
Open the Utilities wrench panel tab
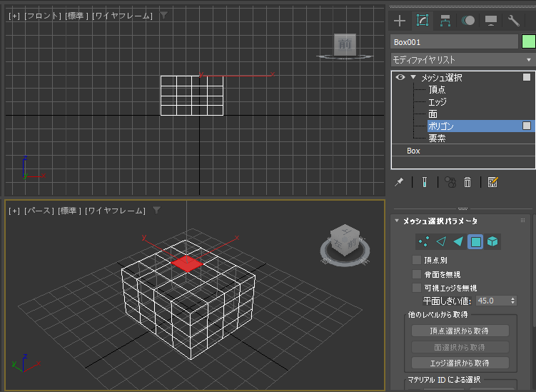click(513, 21)
